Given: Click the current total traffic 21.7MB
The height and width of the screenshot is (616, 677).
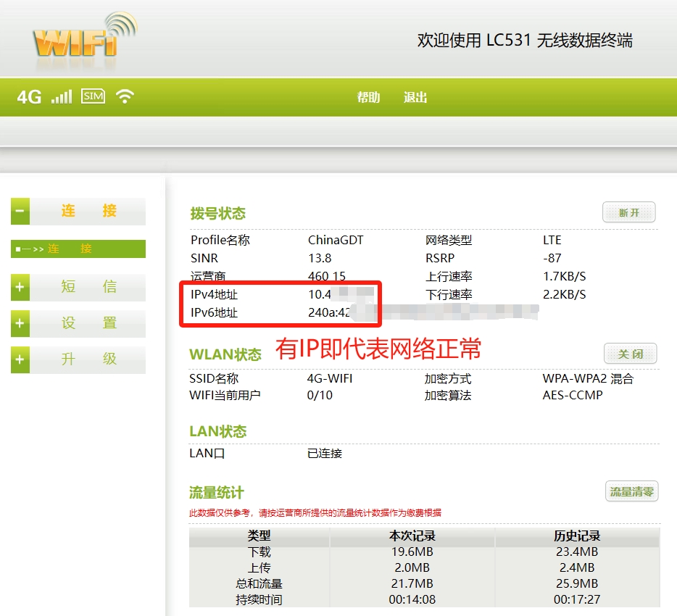Looking at the screenshot, I should tap(412, 583).
